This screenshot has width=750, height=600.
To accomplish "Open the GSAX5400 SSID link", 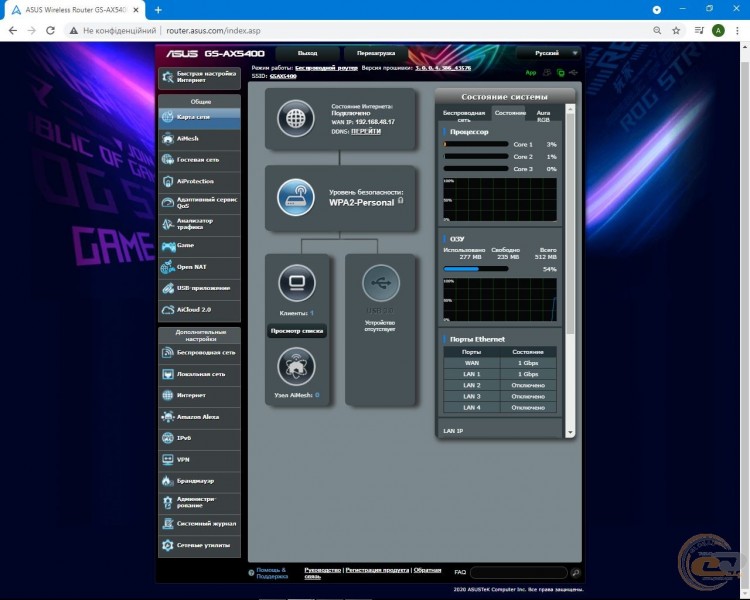I will click(283, 76).
